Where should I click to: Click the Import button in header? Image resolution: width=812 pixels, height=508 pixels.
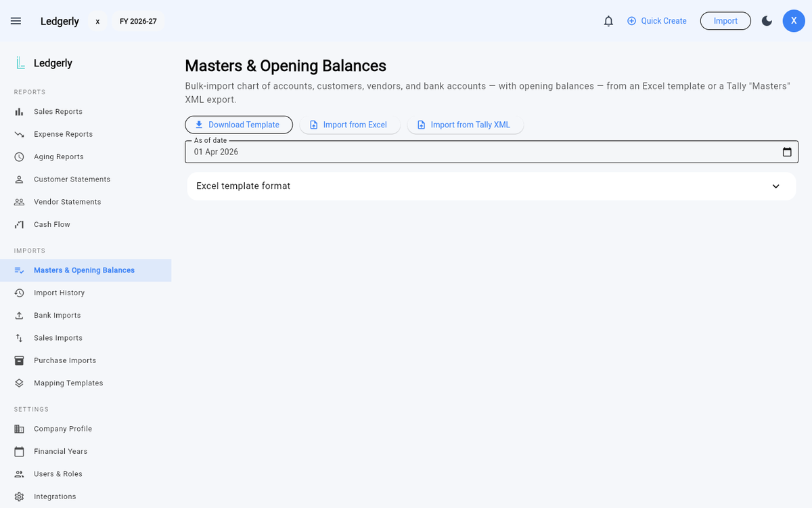tap(725, 21)
